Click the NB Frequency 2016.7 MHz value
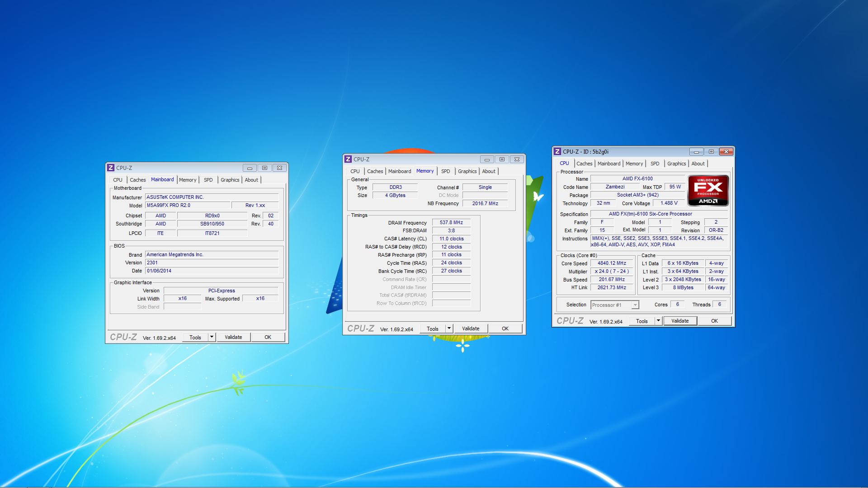The height and width of the screenshot is (488, 868). 485,203
